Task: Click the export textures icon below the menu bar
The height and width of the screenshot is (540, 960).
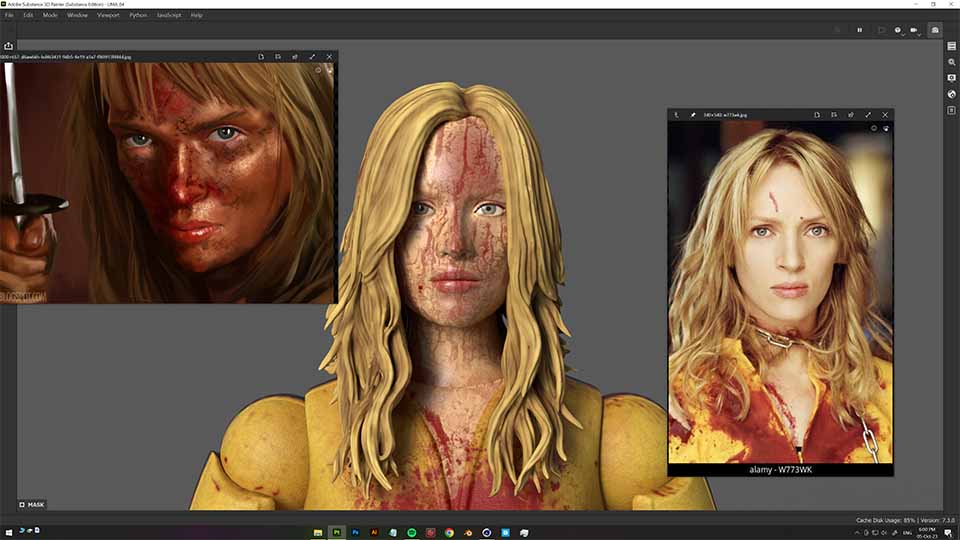Action: coord(9,46)
